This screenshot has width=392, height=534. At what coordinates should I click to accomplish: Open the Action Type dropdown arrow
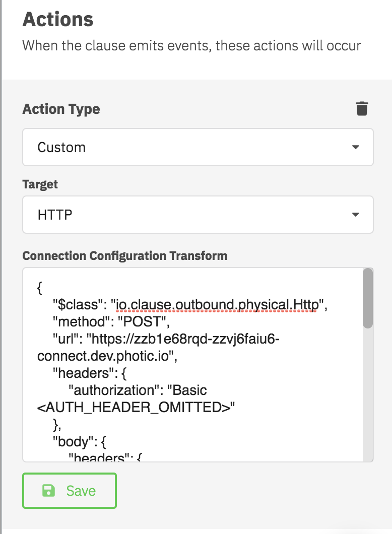tap(356, 147)
